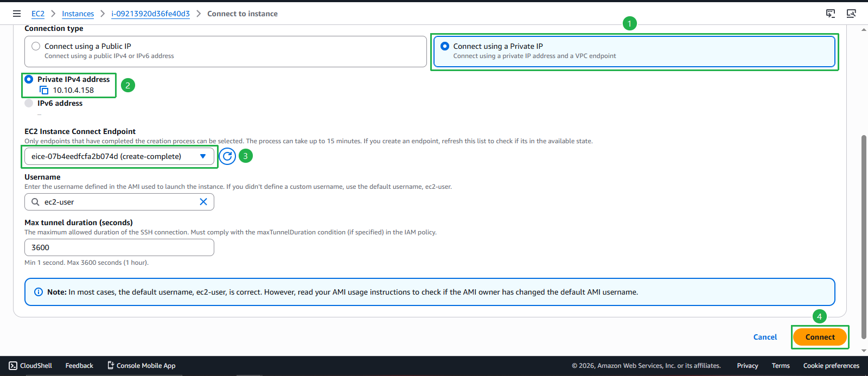The image size is (868, 376).
Task: Click the Max tunnel duration field showing 3600
Action: click(x=119, y=247)
